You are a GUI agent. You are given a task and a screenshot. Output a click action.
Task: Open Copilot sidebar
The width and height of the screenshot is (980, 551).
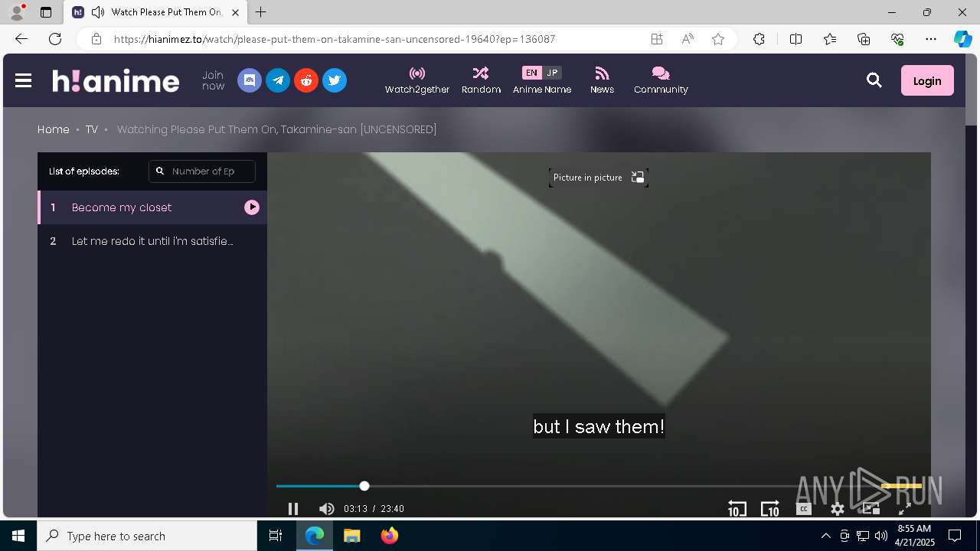(x=963, y=39)
